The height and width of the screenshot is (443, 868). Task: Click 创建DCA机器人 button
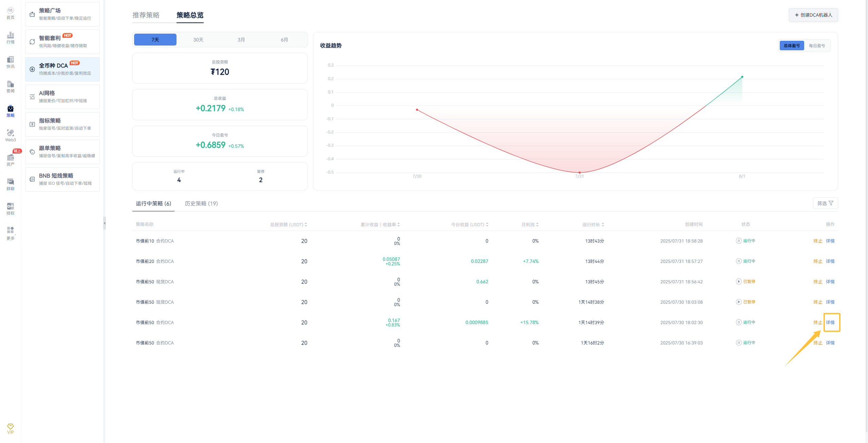click(x=813, y=15)
